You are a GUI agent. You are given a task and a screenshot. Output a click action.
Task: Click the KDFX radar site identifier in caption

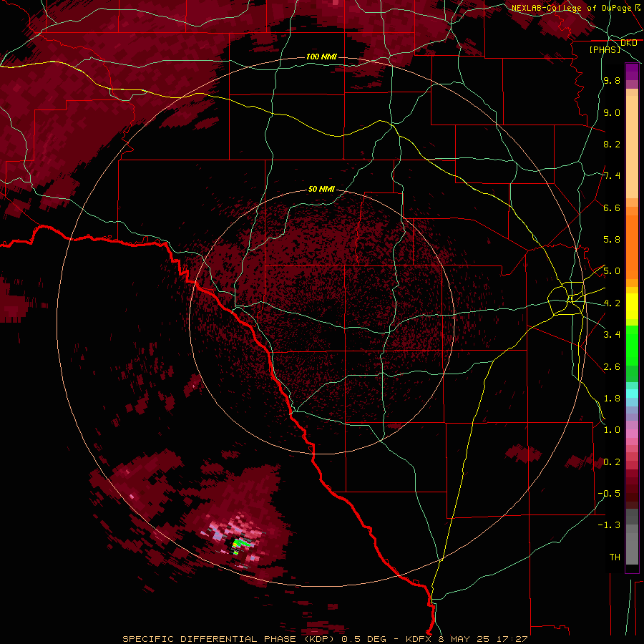point(418,639)
